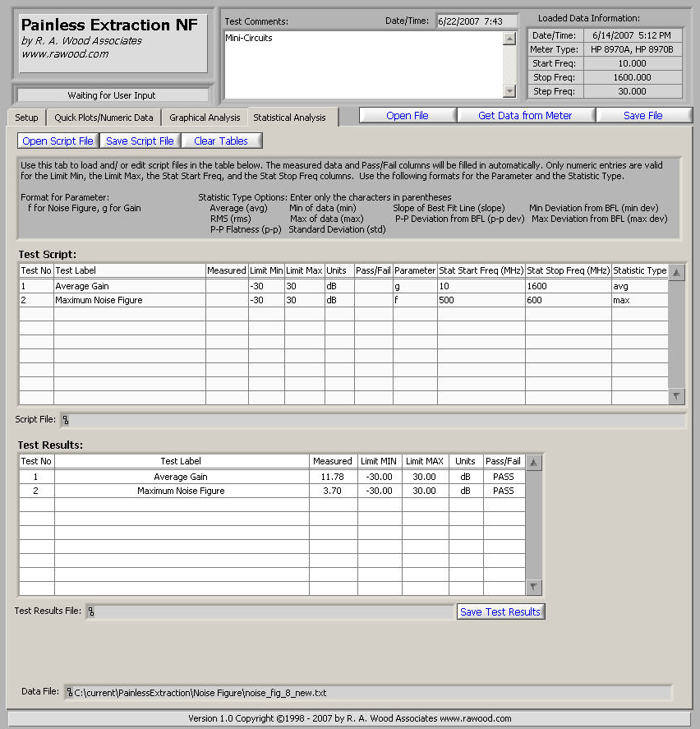The height and width of the screenshot is (729, 700).
Task: Click the Script File path browse icon
Action: tap(66, 420)
